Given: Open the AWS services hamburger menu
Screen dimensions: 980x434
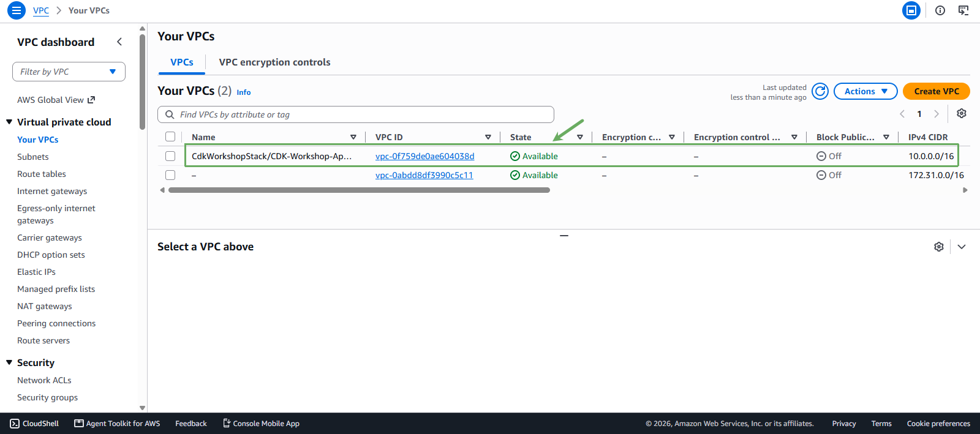Looking at the screenshot, I should pyautogui.click(x=17, y=10).
